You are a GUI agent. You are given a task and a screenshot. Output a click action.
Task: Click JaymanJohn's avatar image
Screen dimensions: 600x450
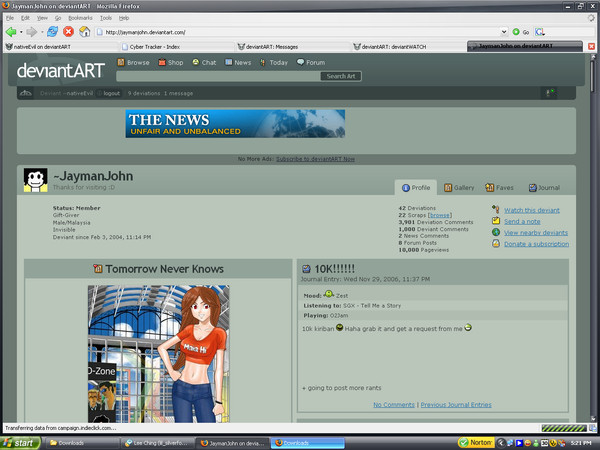coord(36,180)
